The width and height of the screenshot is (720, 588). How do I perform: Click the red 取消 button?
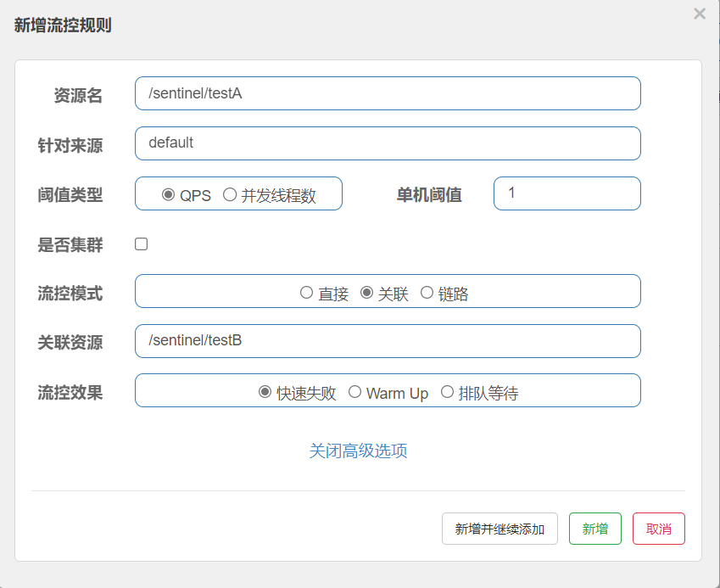coord(658,529)
